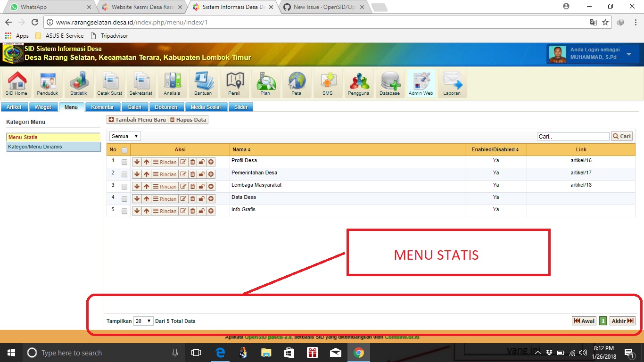
Task: Switch to Galeri tab
Action: tap(134, 107)
